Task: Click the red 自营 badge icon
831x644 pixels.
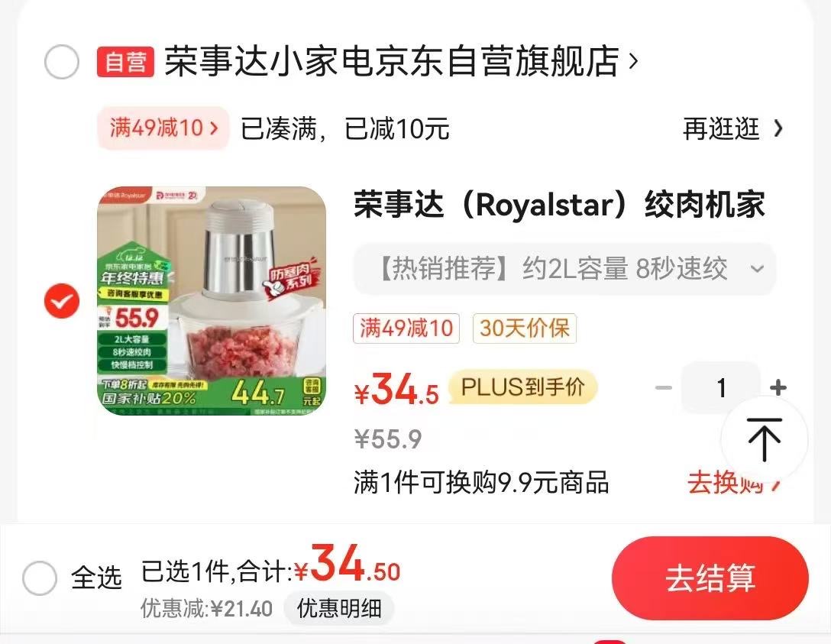Action: coord(125,61)
